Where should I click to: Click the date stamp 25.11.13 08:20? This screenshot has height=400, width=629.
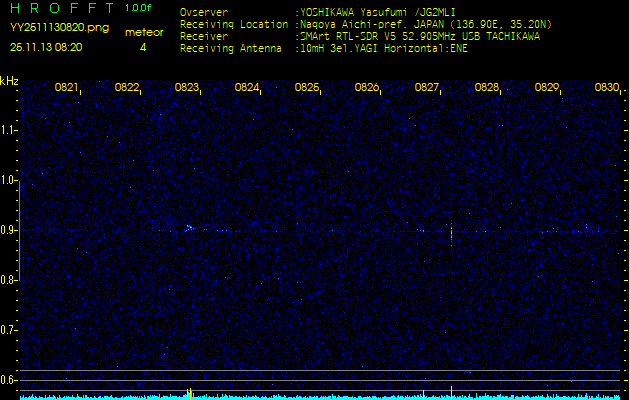(46, 47)
